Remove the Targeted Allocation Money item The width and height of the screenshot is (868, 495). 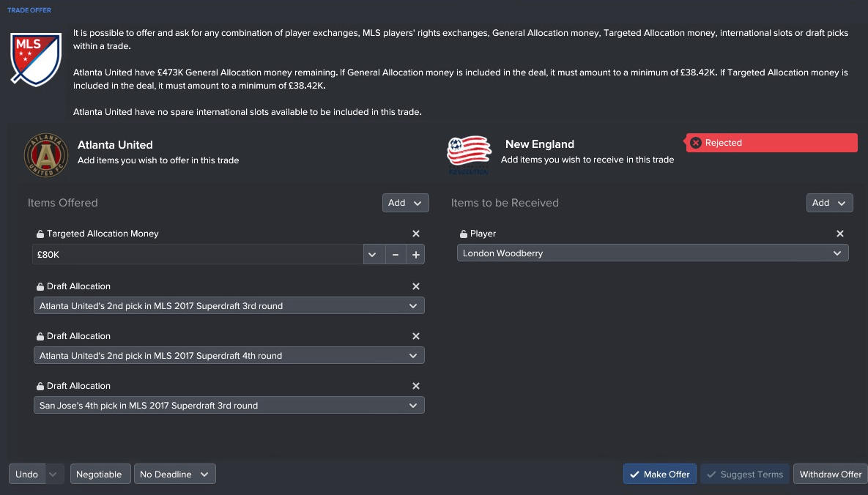pyautogui.click(x=416, y=234)
